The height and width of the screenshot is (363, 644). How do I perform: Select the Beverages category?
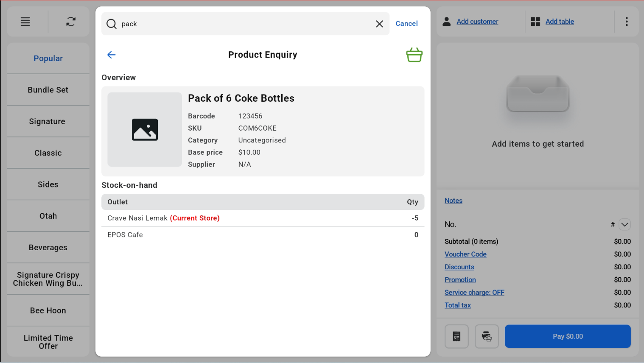pyautogui.click(x=48, y=247)
